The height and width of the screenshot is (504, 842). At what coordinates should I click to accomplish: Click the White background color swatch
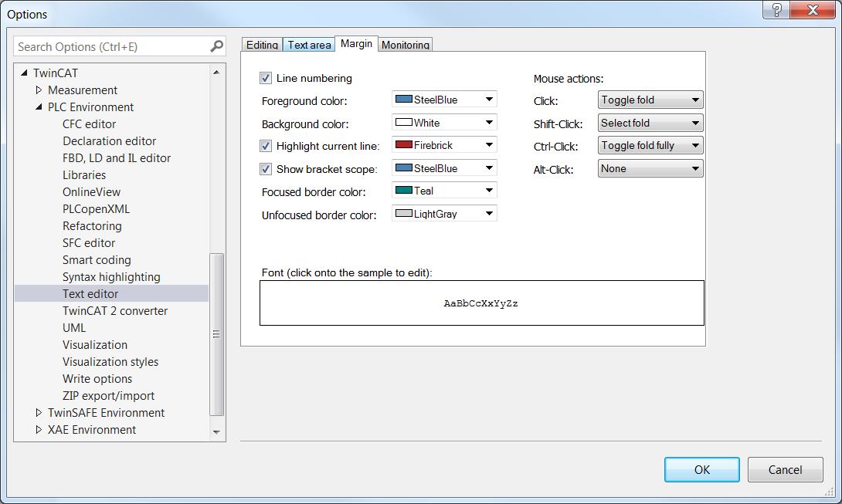click(404, 122)
